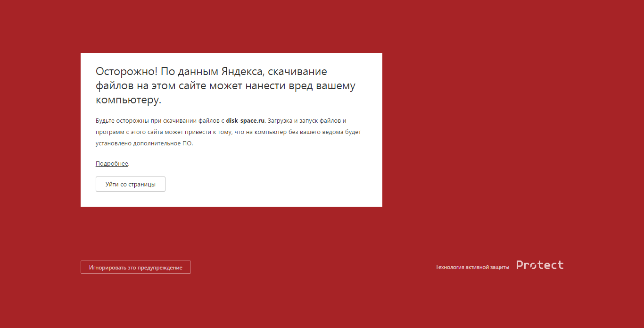Click the text "Загрузка и запуск файлов и"
The height and width of the screenshot is (328, 644).
(x=307, y=121)
